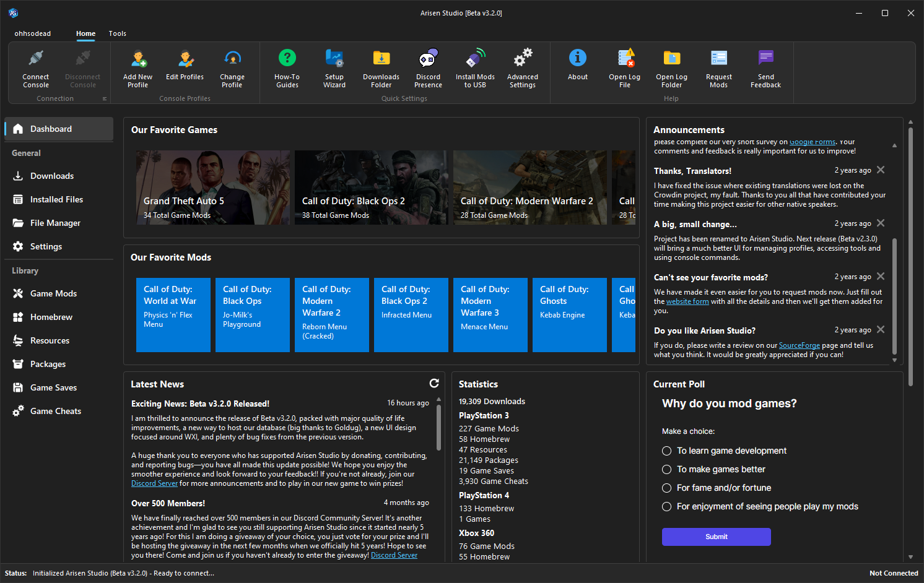Submit your poll vote
The width and height of the screenshot is (924, 583).
tap(716, 537)
